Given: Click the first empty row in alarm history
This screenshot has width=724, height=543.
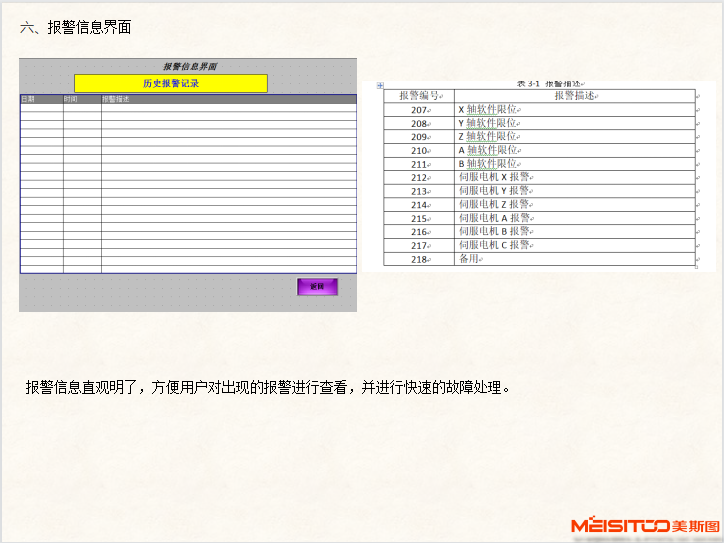Looking at the screenshot, I should coord(188,109).
